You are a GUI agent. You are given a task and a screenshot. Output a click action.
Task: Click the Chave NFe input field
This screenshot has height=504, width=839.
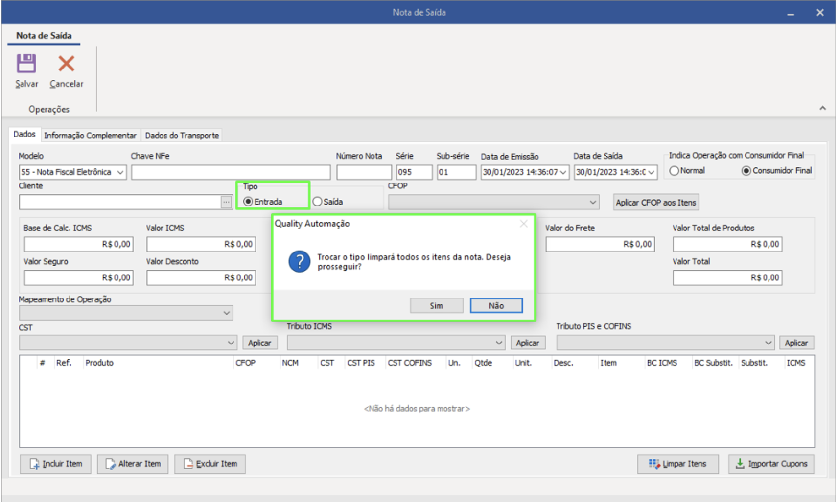[x=231, y=173]
